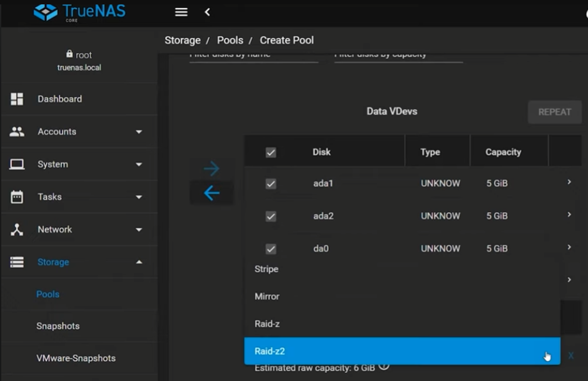Uncheck the ada1 disk checkbox
Image resolution: width=588 pixels, height=381 pixels.
(x=271, y=184)
